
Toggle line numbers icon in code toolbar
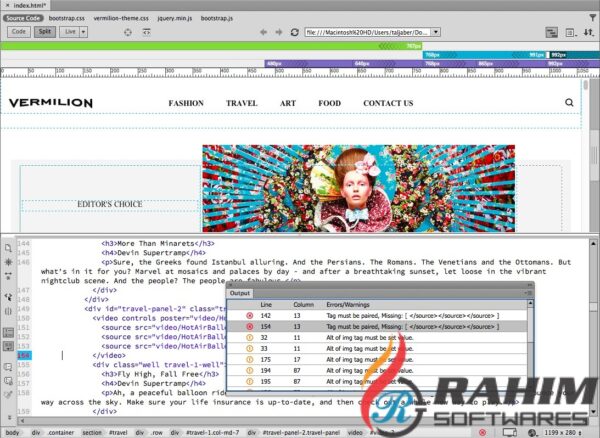pos(8,332)
